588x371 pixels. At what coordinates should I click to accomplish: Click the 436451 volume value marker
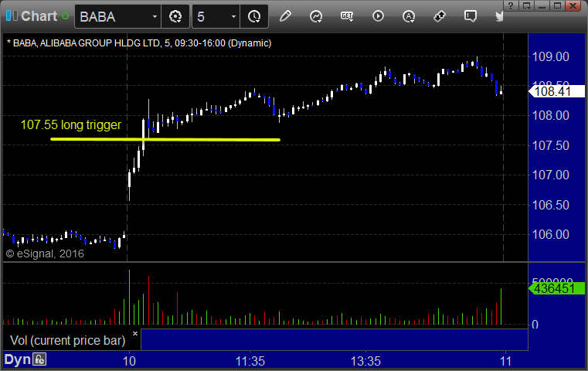(556, 288)
